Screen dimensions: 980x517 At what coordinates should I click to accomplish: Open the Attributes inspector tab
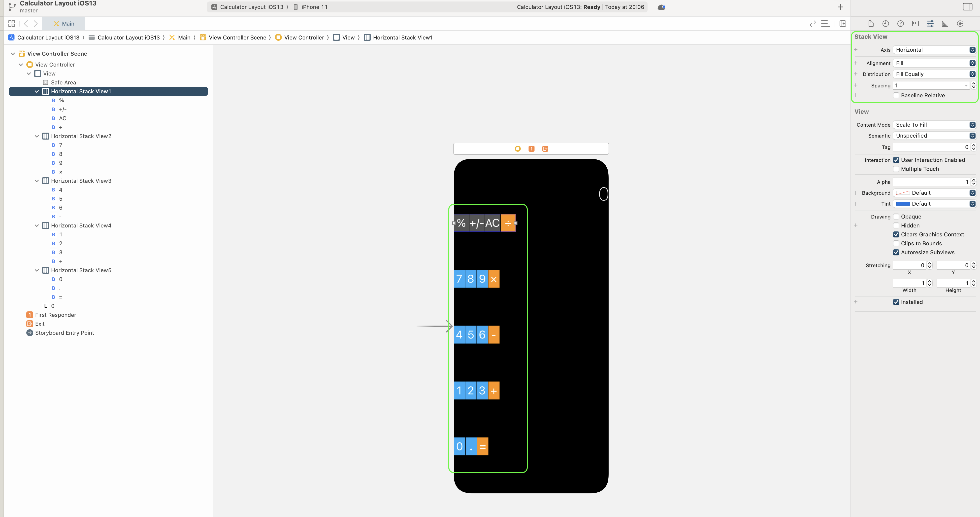point(930,24)
